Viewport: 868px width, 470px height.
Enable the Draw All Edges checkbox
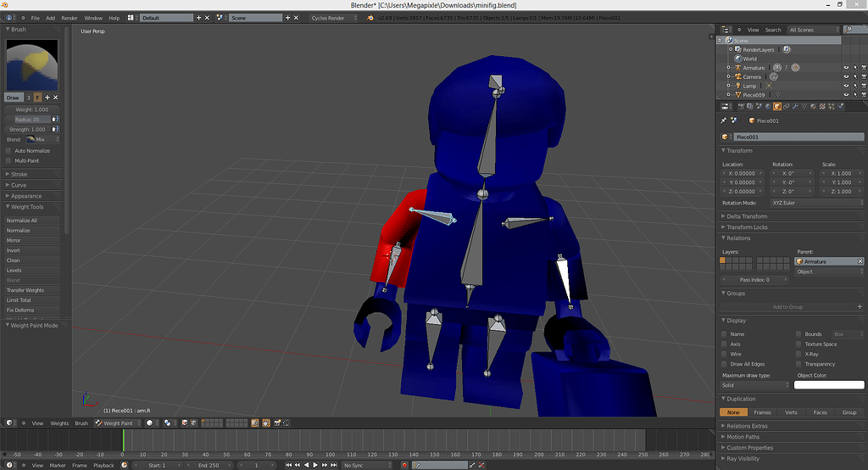(x=724, y=364)
